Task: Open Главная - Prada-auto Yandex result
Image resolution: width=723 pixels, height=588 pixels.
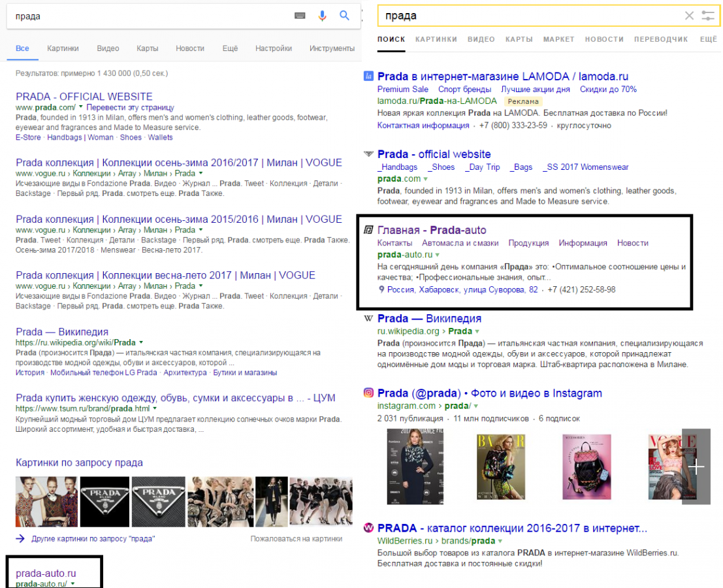Action: (432, 230)
